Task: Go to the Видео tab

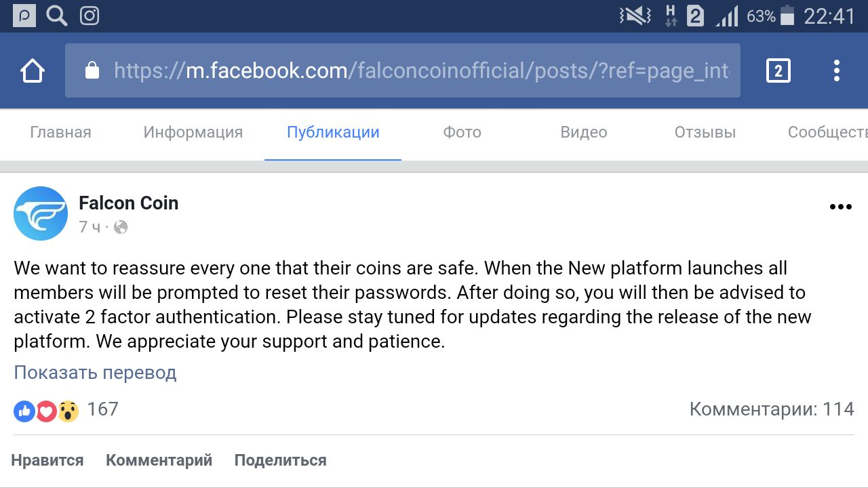Action: click(583, 132)
